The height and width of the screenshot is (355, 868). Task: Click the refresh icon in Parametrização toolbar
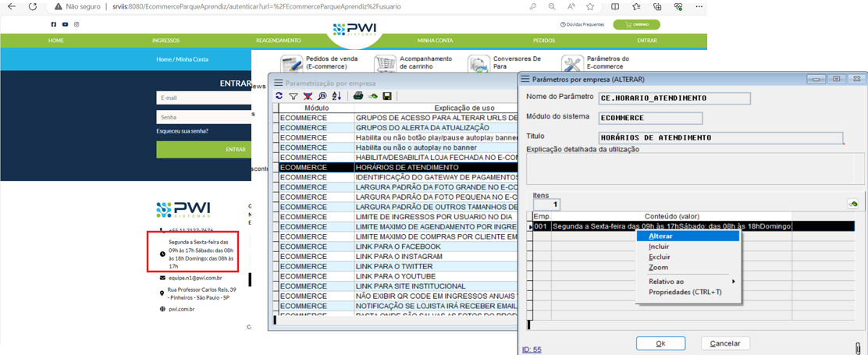pos(279,96)
